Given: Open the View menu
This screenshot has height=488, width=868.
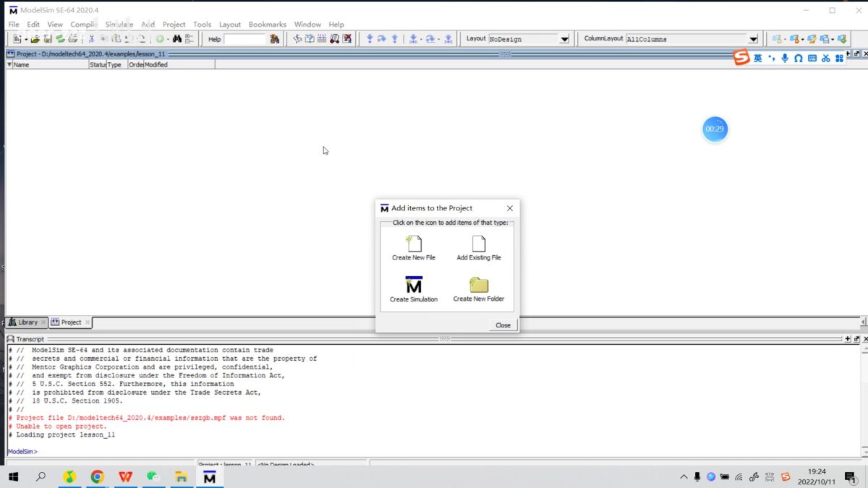Looking at the screenshot, I should pyautogui.click(x=55, y=25).
